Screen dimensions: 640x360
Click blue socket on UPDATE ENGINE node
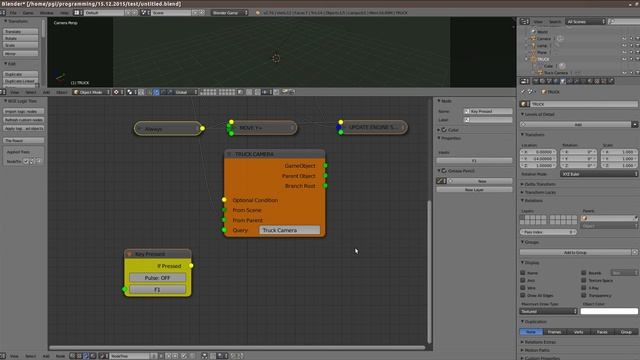coord(339,127)
